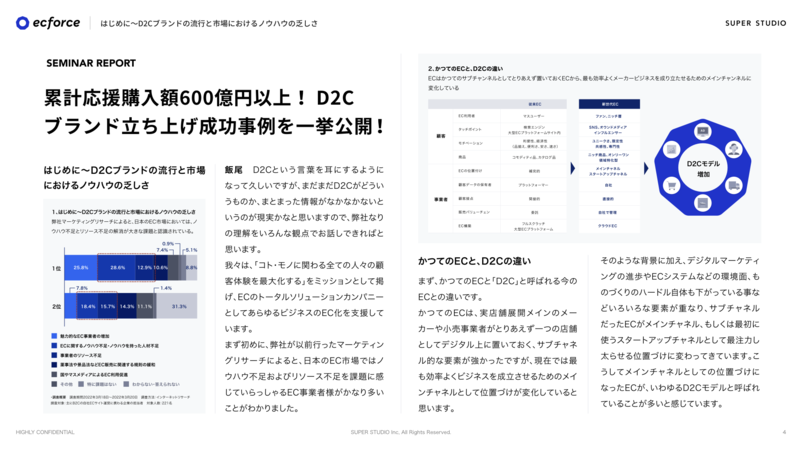Click the page number 4

pos(784,432)
